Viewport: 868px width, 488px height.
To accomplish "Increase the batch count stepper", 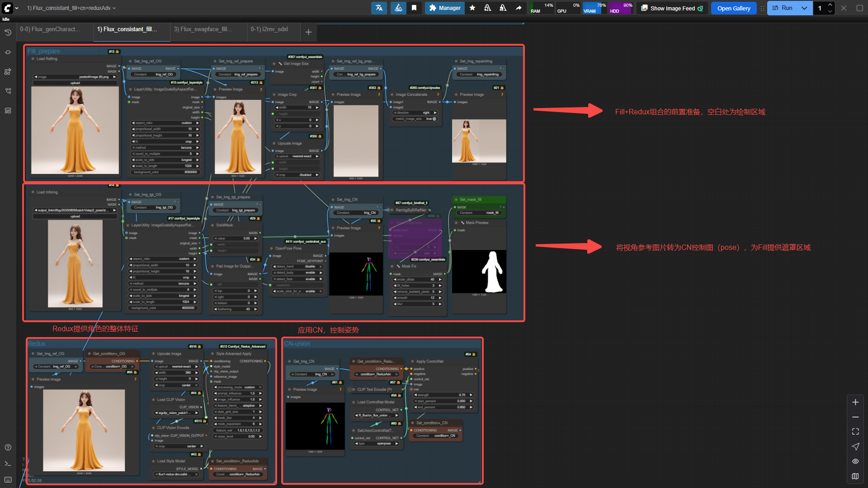I will (x=830, y=5).
